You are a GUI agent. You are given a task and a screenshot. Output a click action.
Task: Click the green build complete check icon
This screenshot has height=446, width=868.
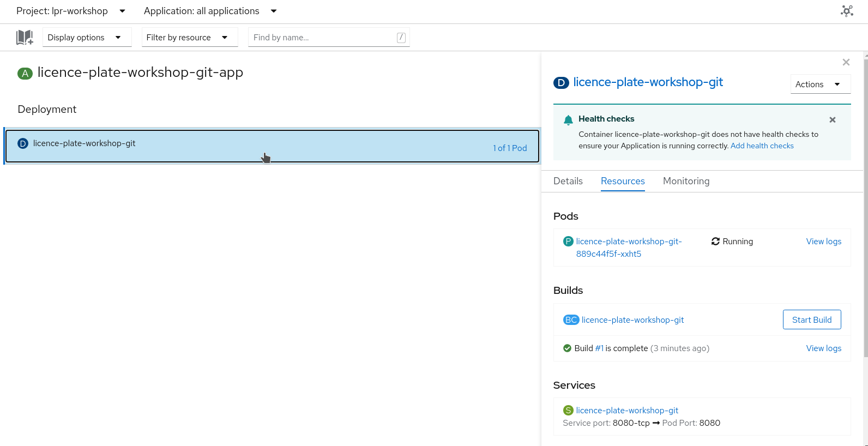(567, 348)
